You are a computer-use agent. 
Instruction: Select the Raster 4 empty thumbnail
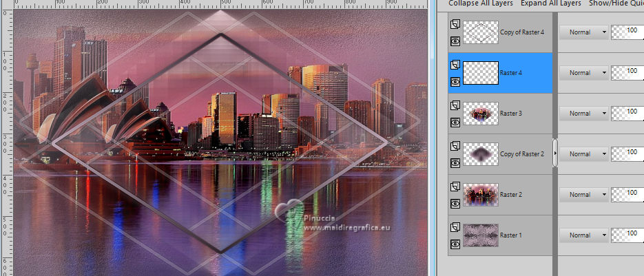(481, 73)
